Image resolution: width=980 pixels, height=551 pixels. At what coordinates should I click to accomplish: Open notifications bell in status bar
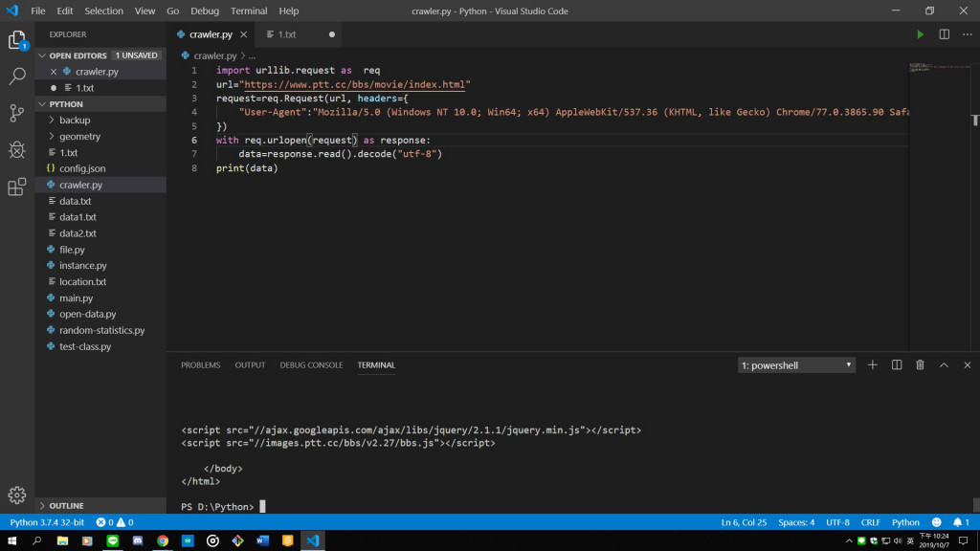[x=961, y=522]
